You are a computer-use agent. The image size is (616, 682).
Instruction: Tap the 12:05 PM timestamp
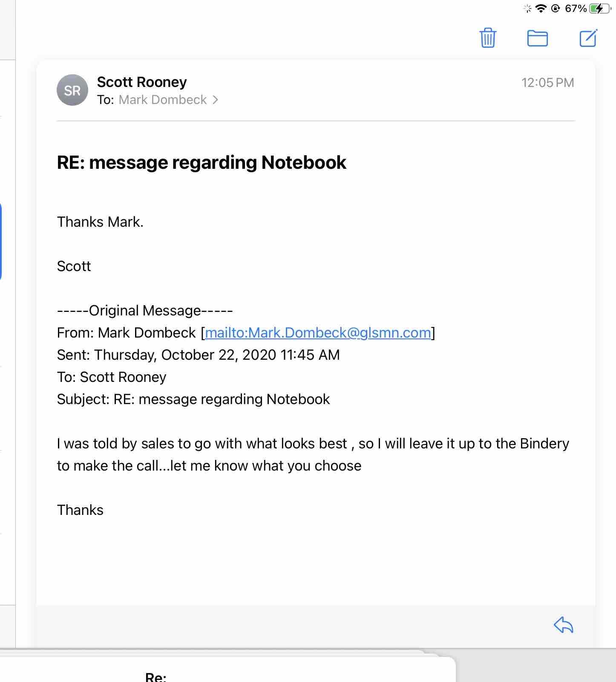coord(547,83)
